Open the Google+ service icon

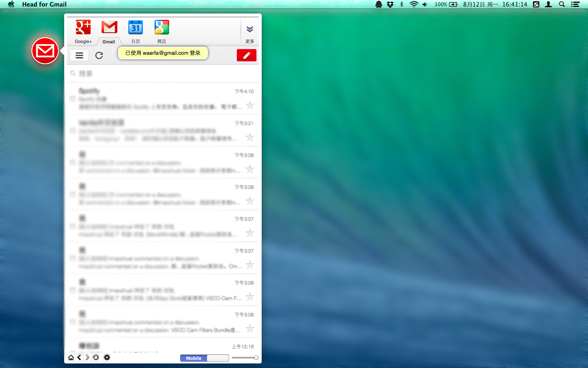tap(83, 28)
